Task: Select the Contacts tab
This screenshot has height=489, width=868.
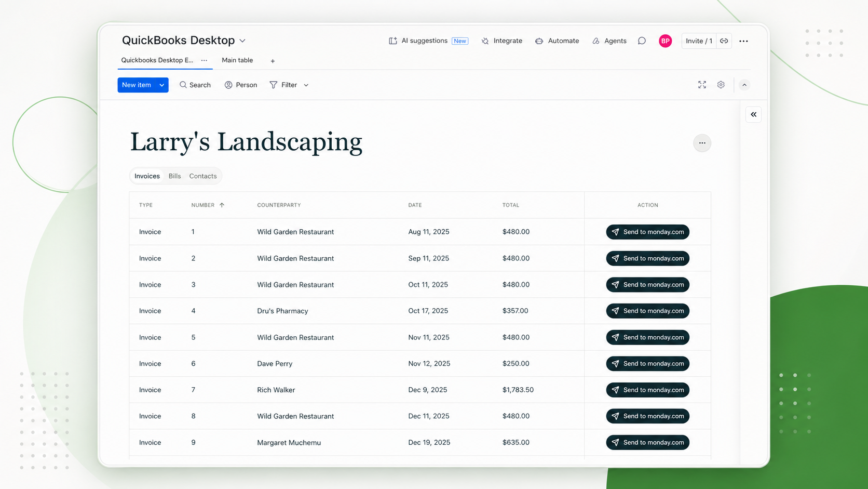Action: [203, 176]
